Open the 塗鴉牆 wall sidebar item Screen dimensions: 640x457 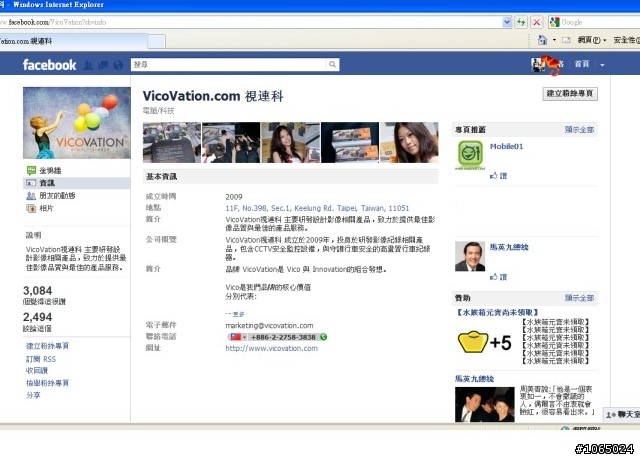pos(50,171)
